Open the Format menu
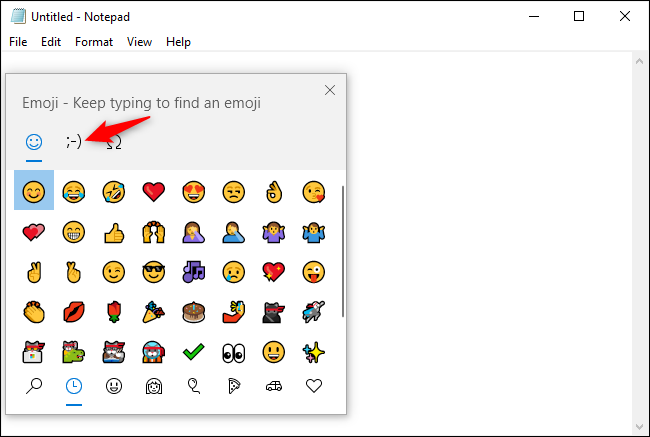 click(x=94, y=42)
